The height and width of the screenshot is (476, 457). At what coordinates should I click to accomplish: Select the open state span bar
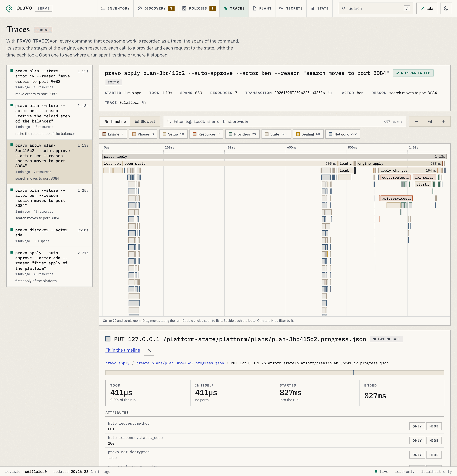coord(230,164)
